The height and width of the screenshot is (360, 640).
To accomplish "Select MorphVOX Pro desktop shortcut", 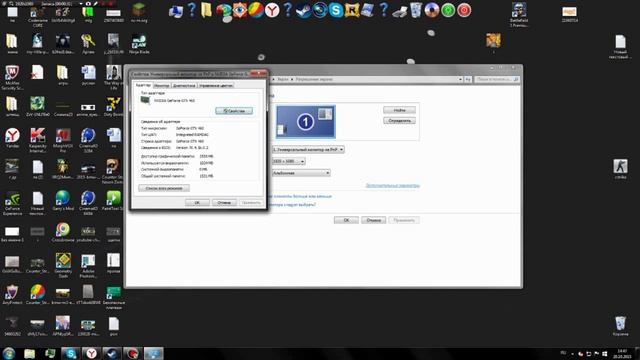I will pos(63,140).
